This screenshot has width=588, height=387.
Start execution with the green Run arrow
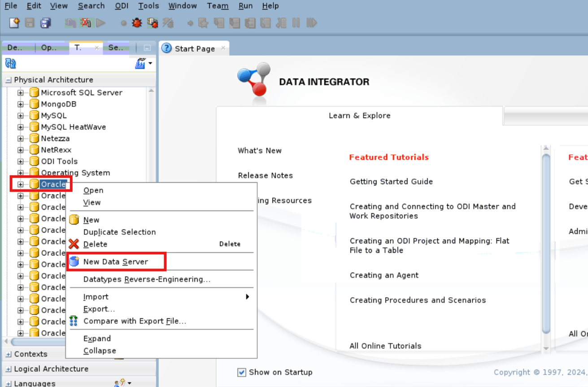tap(100, 23)
